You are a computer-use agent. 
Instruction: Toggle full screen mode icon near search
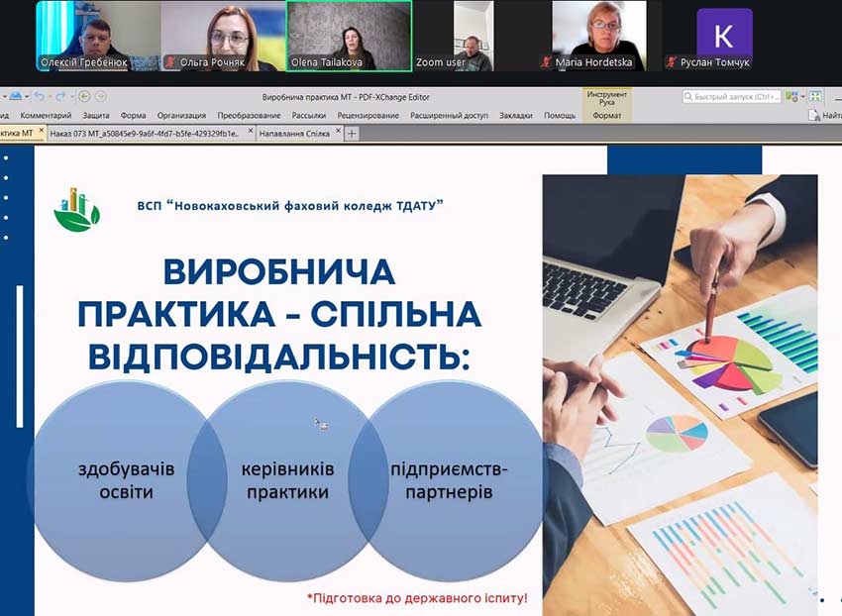815,97
